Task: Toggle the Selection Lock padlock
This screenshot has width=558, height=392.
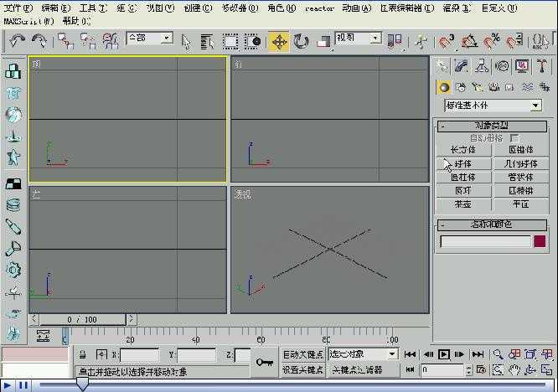Action: point(83,354)
